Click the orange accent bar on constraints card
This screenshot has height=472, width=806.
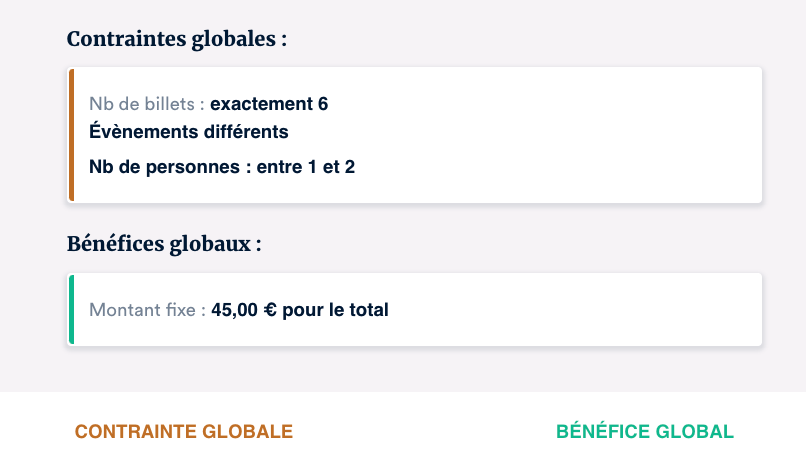(71, 135)
